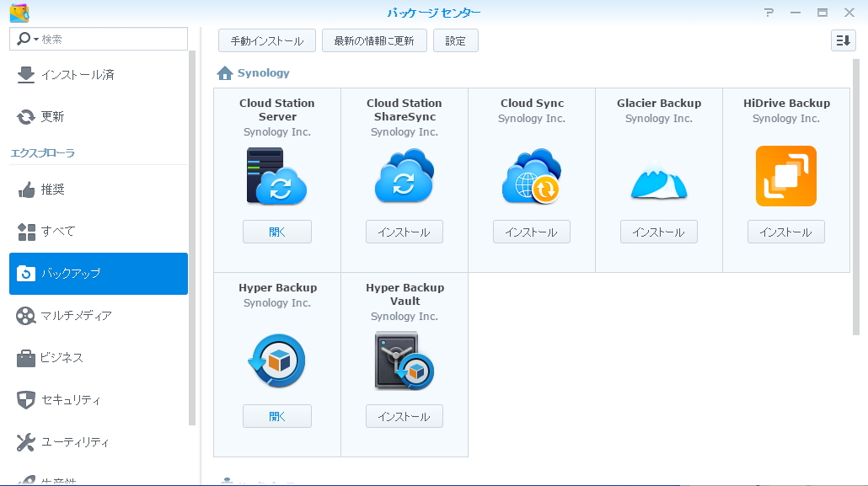Click the Cloud Station Server title
This screenshot has height=486, width=868.
click(276, 109)
